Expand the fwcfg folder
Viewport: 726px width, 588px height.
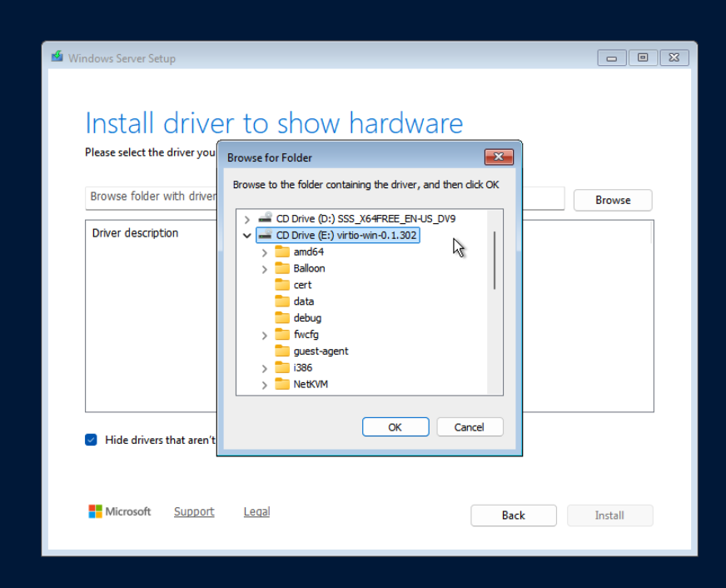[x=265, y=336]
